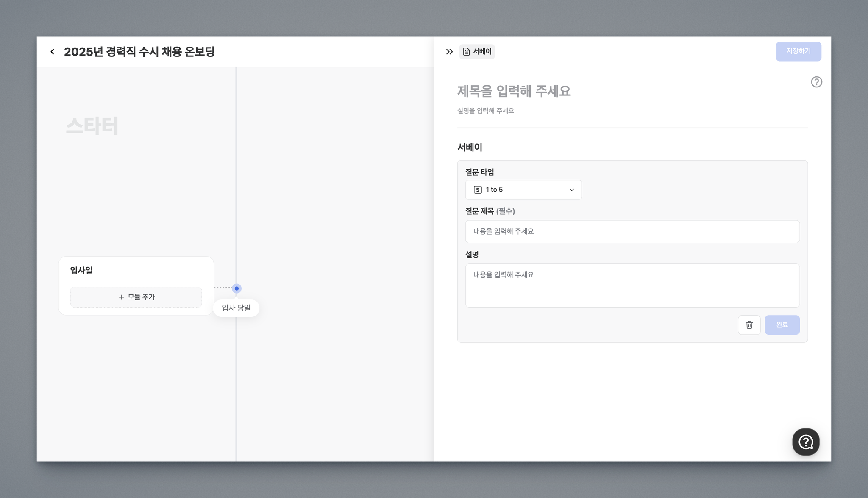The image size is (868, 498).
Task: Focus the 질문 제목 input field
Action: [632, 232]
